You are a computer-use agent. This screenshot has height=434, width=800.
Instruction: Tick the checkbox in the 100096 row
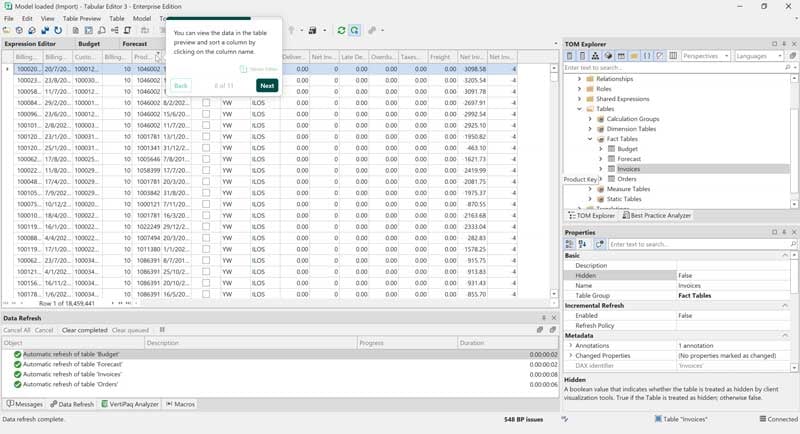[206, 114]
